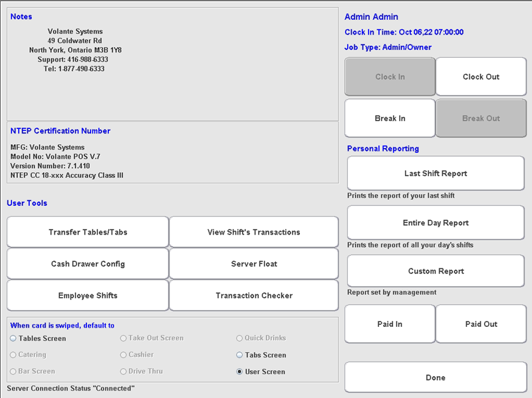Click the disabled Break Out button
Image resolution: width=532 pixels, height=398 pixels.
click(x=481, y=118)
